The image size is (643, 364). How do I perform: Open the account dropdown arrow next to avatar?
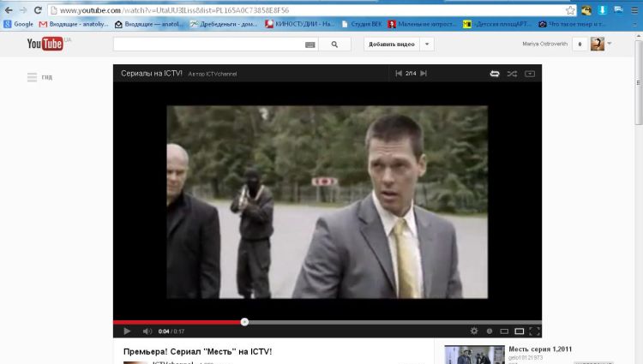click(610, 44)
